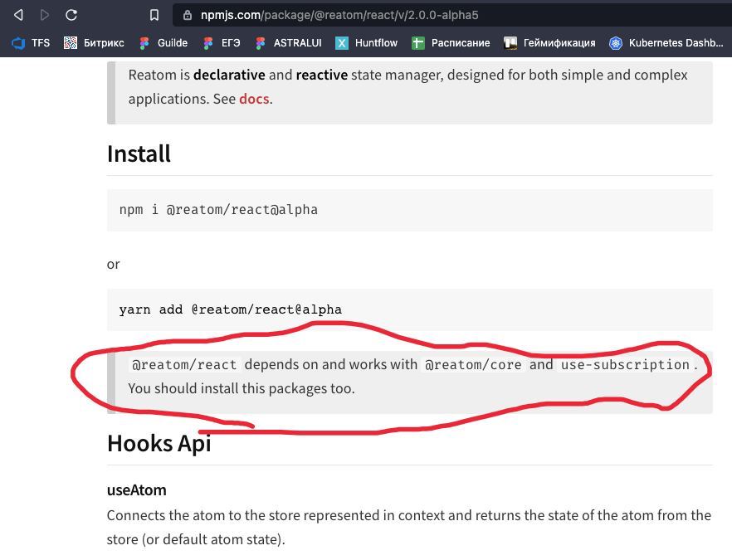View site info via lock icon
Viewport: 732px width, 560px height.
pyautogui.click(x=188, y=15)
